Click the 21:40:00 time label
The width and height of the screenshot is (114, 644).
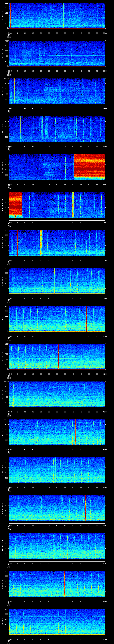pos(9,374)
